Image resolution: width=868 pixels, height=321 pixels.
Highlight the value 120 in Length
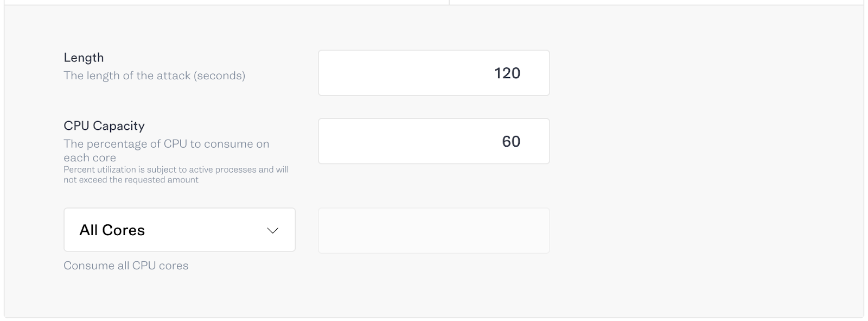point(508,73)
